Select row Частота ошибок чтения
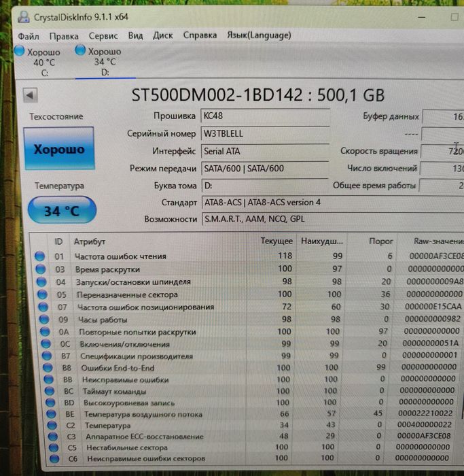This screenshot has height=476, width=464. tap(249, 256)
